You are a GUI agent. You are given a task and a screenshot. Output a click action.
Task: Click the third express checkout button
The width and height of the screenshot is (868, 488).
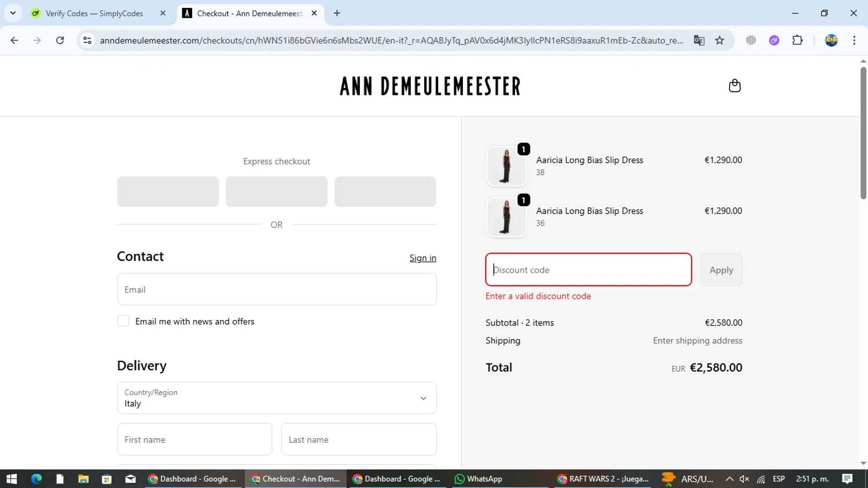385,192
